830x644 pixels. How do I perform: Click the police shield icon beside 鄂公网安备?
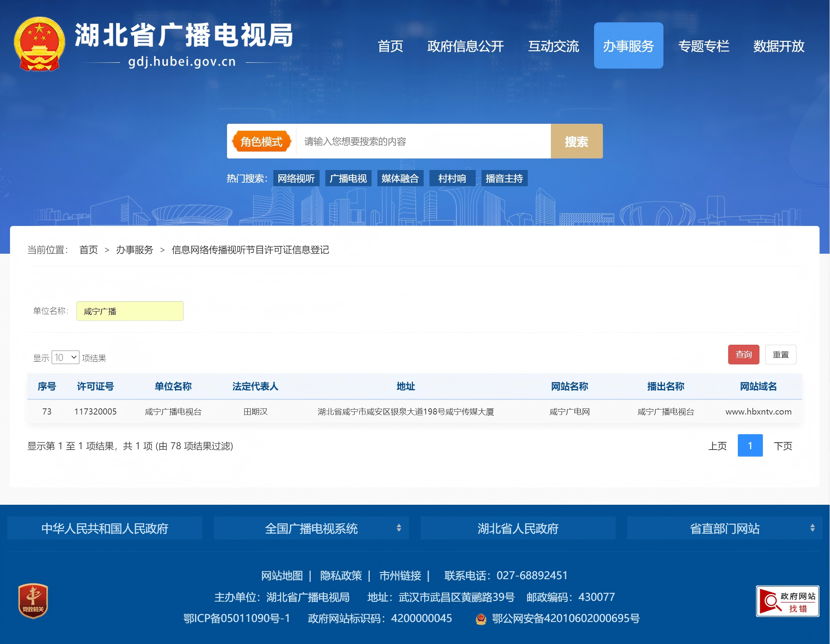point(481,619)
